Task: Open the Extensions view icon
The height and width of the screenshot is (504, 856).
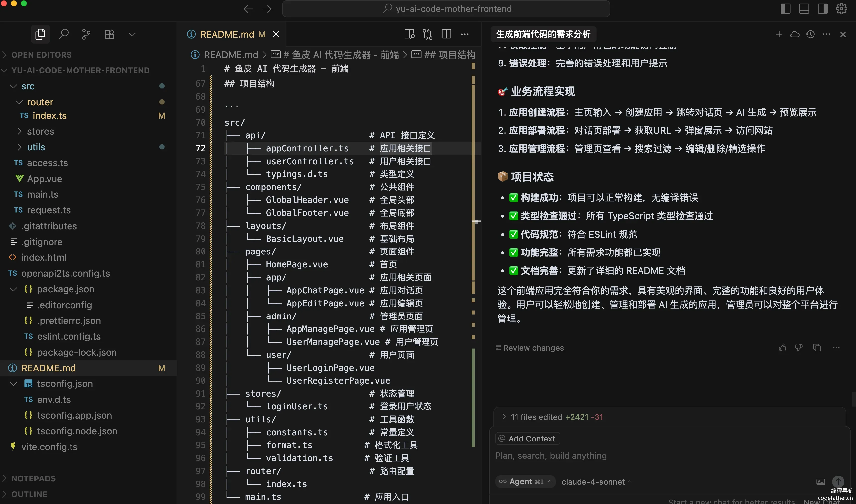Action: click(109, 34)
